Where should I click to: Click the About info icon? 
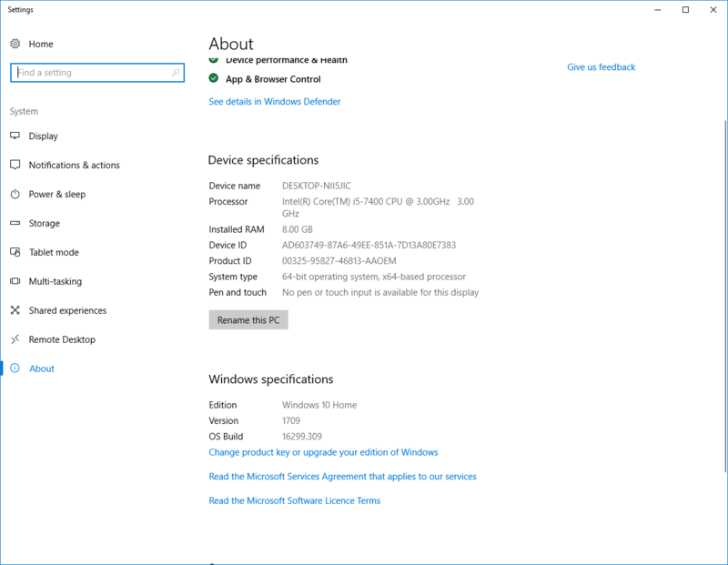pos(15,368)
